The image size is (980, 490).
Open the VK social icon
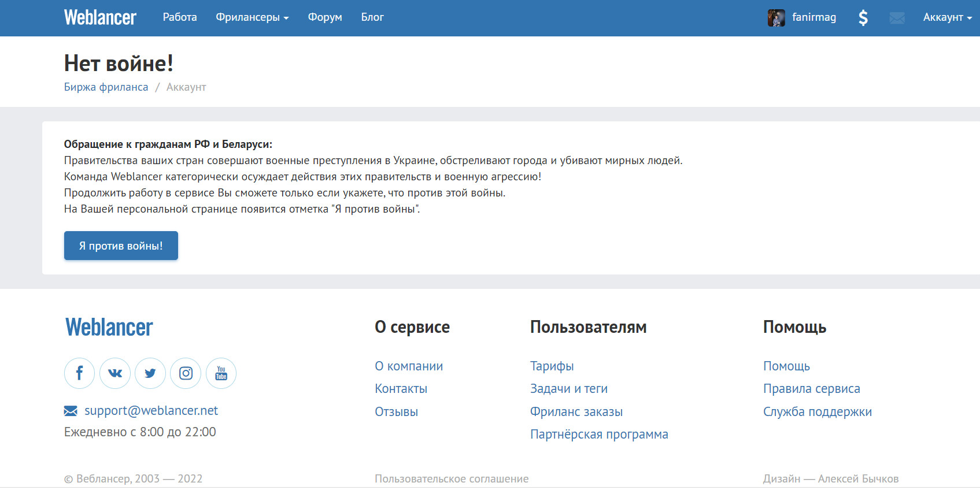coord(115,373)
